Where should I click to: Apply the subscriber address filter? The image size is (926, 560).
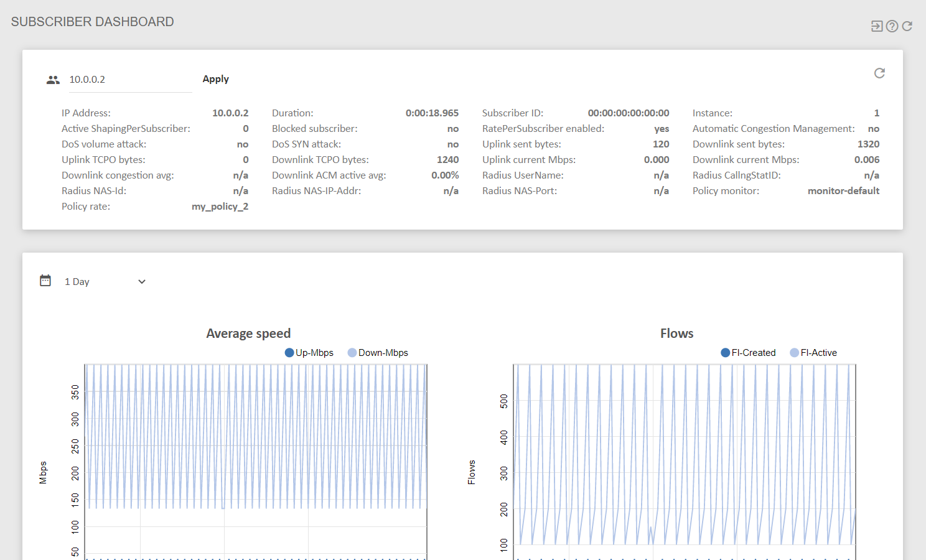pos(216,79)
